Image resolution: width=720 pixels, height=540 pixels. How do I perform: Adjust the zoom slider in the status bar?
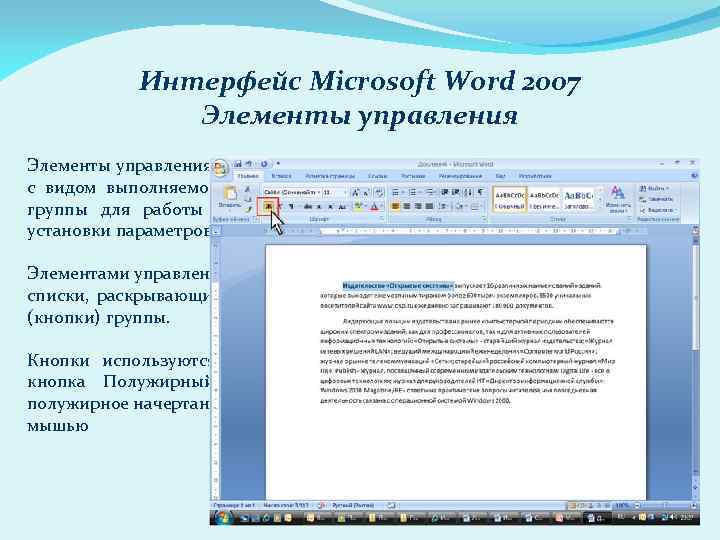(664, 505)
